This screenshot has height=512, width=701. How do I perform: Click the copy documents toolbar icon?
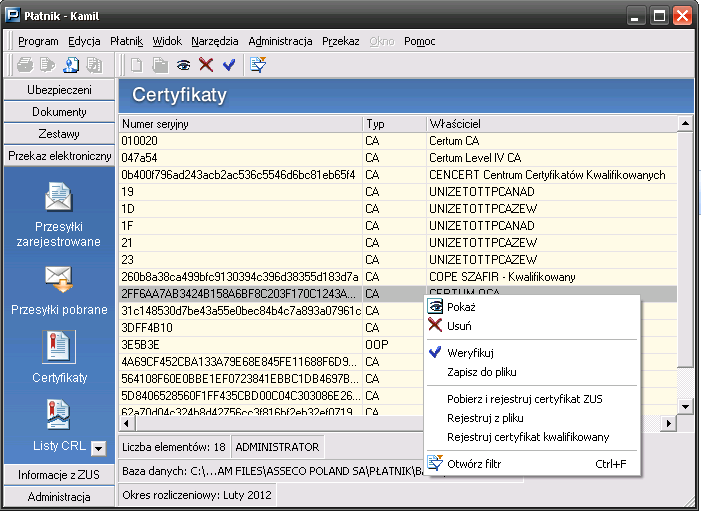[x=160, y=65]
